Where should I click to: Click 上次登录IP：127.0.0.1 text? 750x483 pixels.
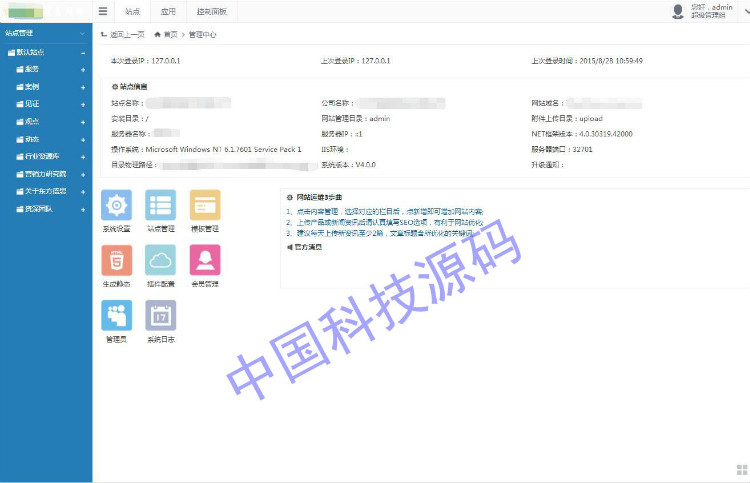[x=355, y=61]
